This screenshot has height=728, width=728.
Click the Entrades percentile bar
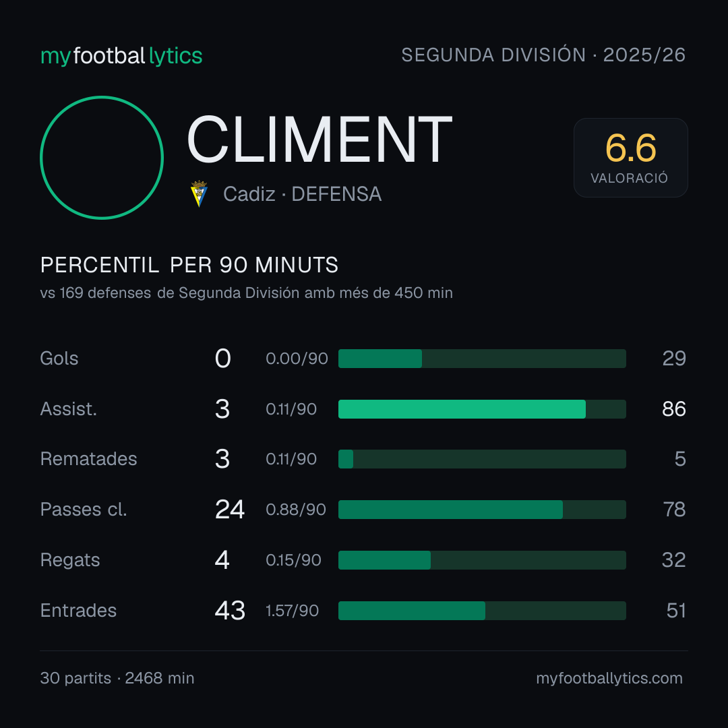point(482,611)
